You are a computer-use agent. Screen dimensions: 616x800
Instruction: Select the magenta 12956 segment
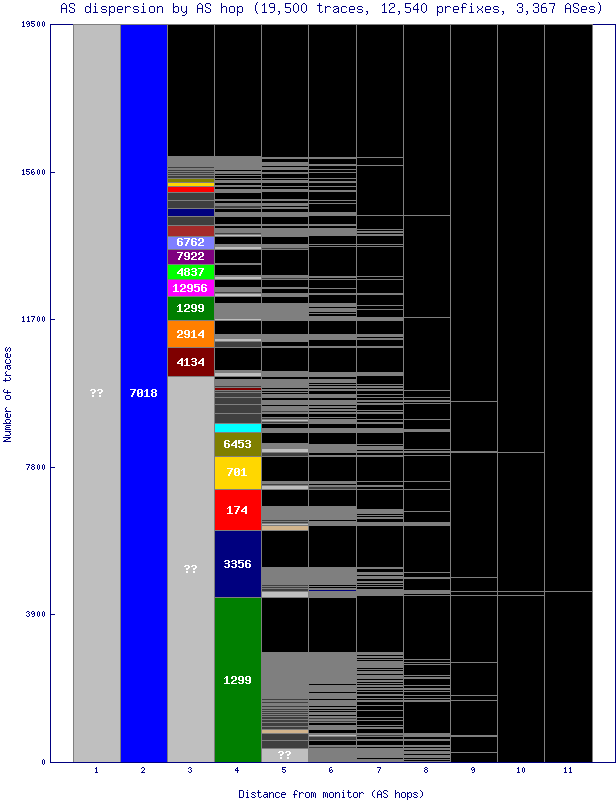pyautogui.click(x=191, y=288)
